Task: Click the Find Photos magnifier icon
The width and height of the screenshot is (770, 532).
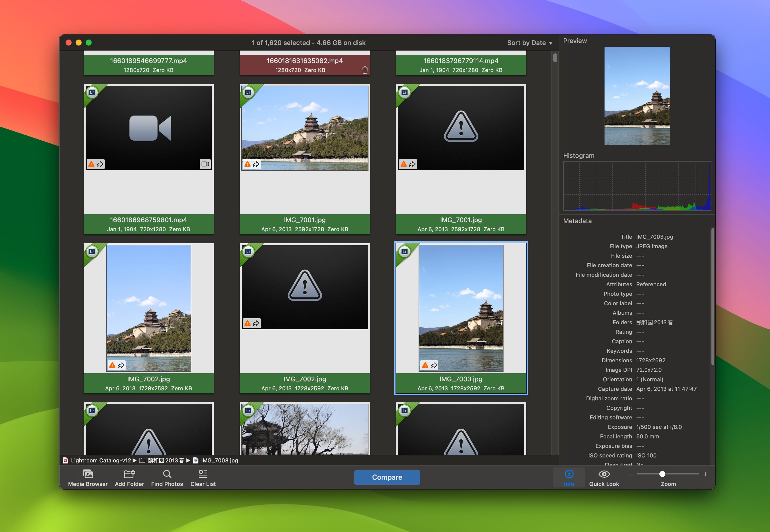Action: (167, 474)
